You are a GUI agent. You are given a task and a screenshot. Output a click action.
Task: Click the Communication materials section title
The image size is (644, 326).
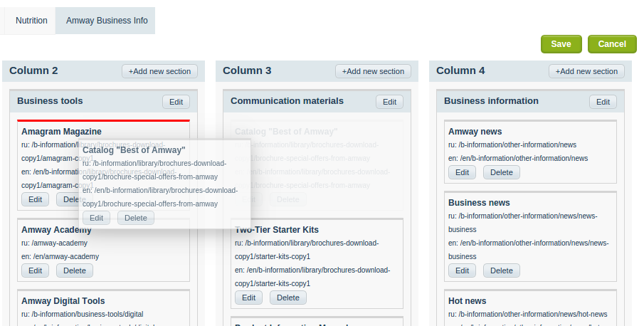pos(287,101)
